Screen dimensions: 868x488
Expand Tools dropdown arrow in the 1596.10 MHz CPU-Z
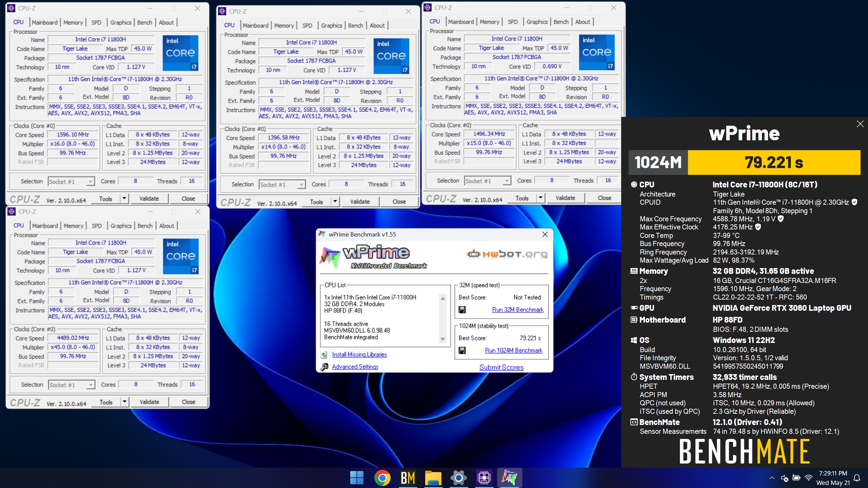(x=124, y=199)
